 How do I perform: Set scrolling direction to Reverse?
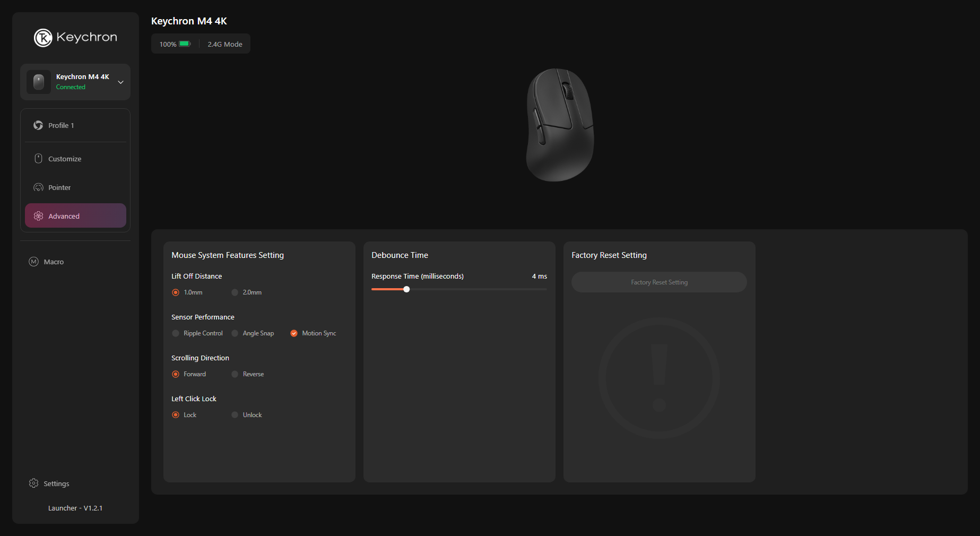tap(235, 374)
